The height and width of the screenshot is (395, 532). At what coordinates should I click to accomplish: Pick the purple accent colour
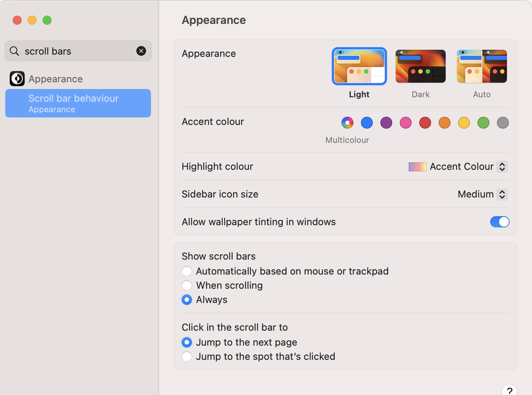click(386, 123)
